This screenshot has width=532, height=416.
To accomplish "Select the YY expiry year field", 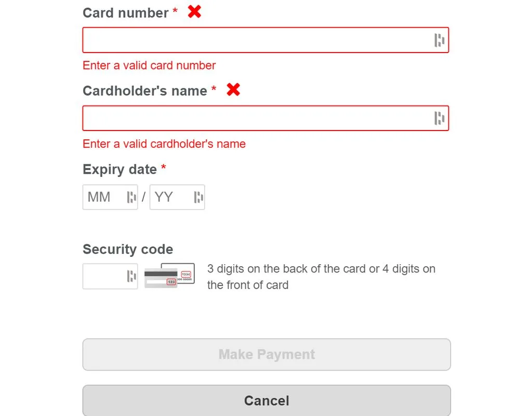I will [170, 197].
